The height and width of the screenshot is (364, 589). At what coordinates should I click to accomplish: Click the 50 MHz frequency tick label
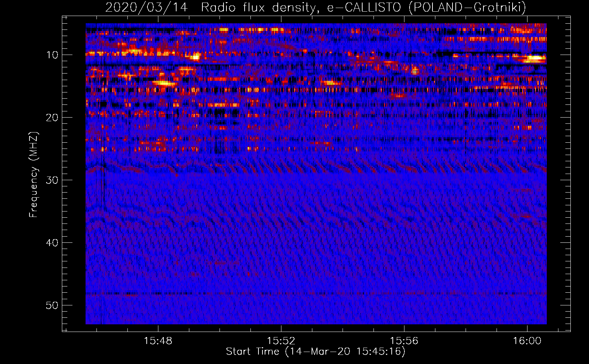[52, 305]
